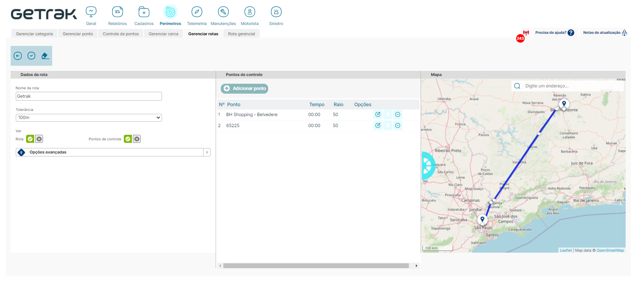Open the Leaflet attribution link
This screenshot has width=644, height=285.
[x=566, y=250]
